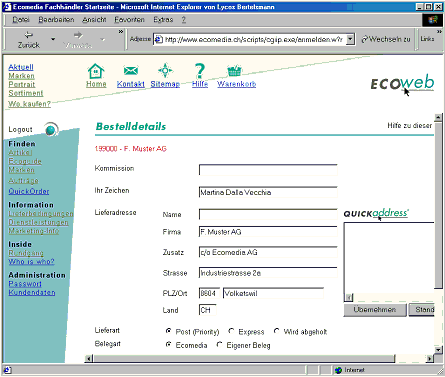This screenshot has height=377, width=445.
Task: Click the ECOweb logo
Action: (x=402, y=83)
